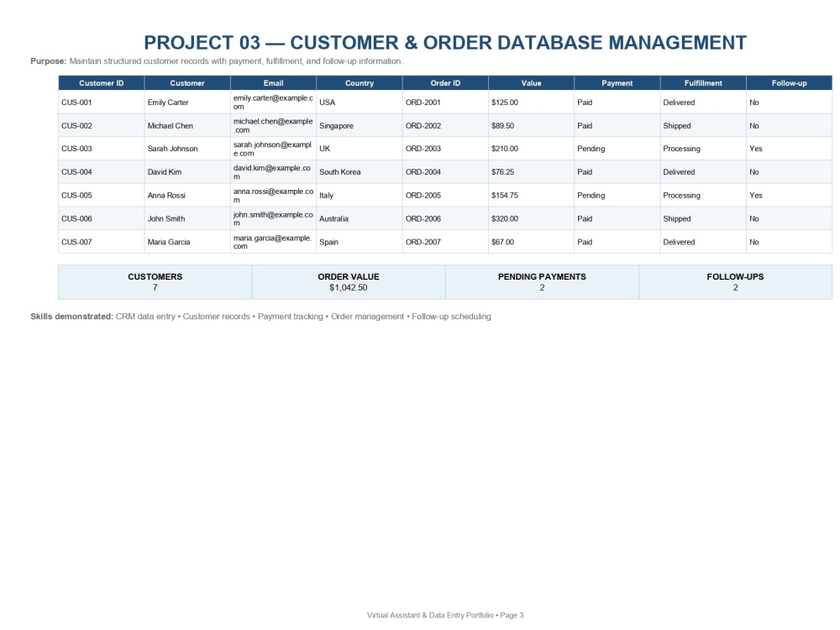Click the sarah.johnson@example.com email cell
The width and height of the screenshot is (840, 630).
273,149
